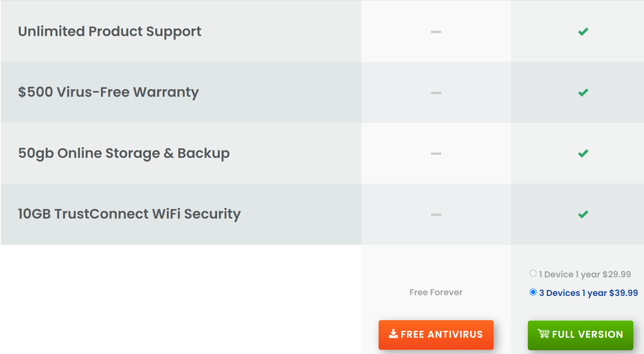
Task: Choose the 1 Device 1 year $29.99 label
Action: 585,274
